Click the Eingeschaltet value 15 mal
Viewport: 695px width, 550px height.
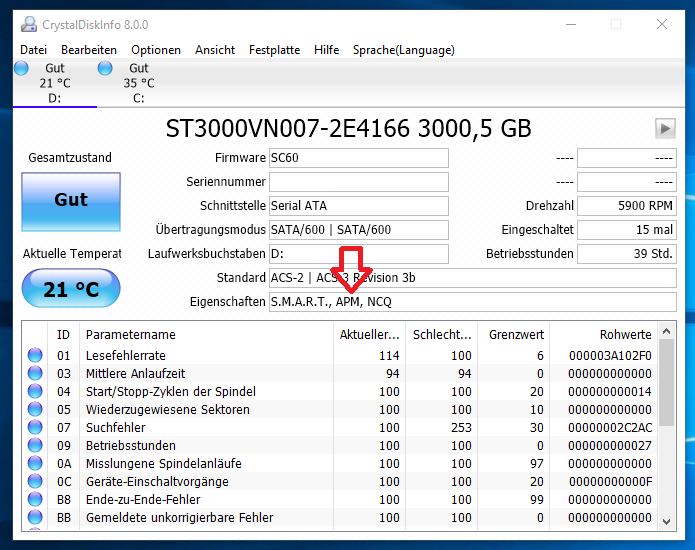point(627,230)
